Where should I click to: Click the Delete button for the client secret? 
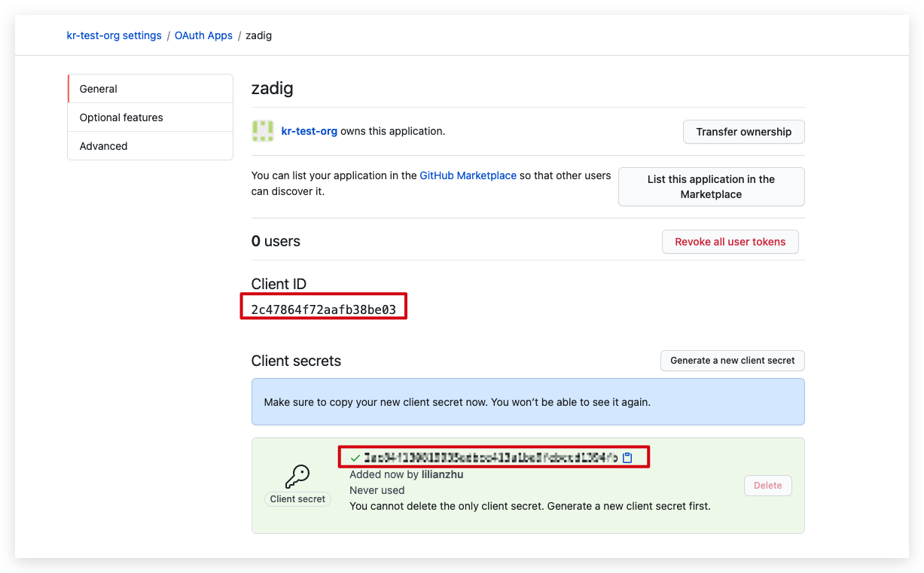[x=767, y=485]
